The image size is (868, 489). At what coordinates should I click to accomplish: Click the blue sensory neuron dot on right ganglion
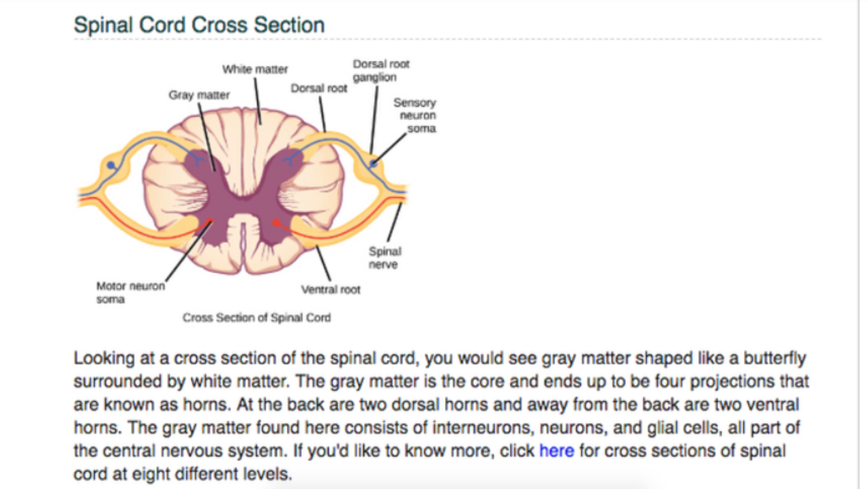[x=373, y=164]
